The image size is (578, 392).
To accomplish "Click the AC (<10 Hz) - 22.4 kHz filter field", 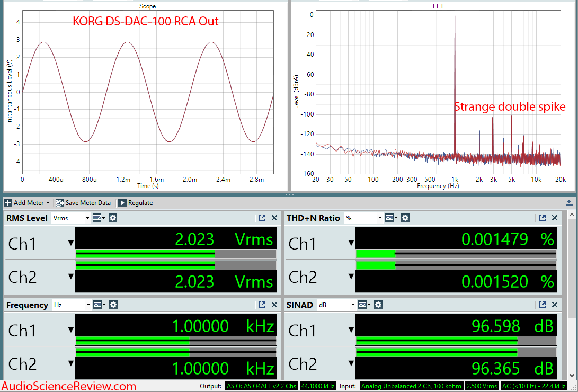I will pyautogui.click(x=534, y=386).
